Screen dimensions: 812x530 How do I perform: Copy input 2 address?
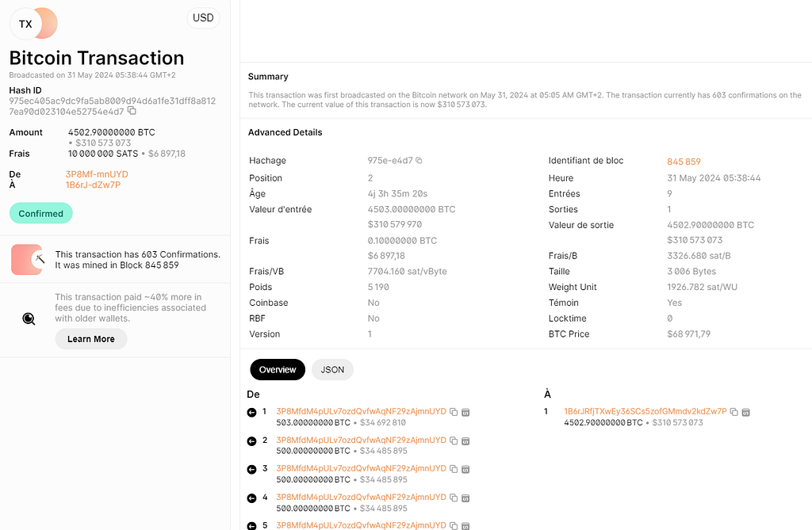click(x=454, y=440)
